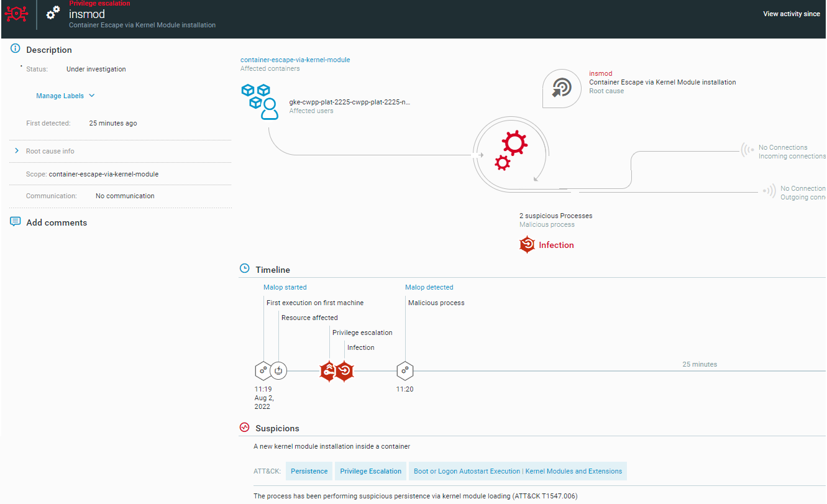This screenshot has width=827, height=504.
Task: Click the red Infection badge icon
Action: (x=527, y=244)
